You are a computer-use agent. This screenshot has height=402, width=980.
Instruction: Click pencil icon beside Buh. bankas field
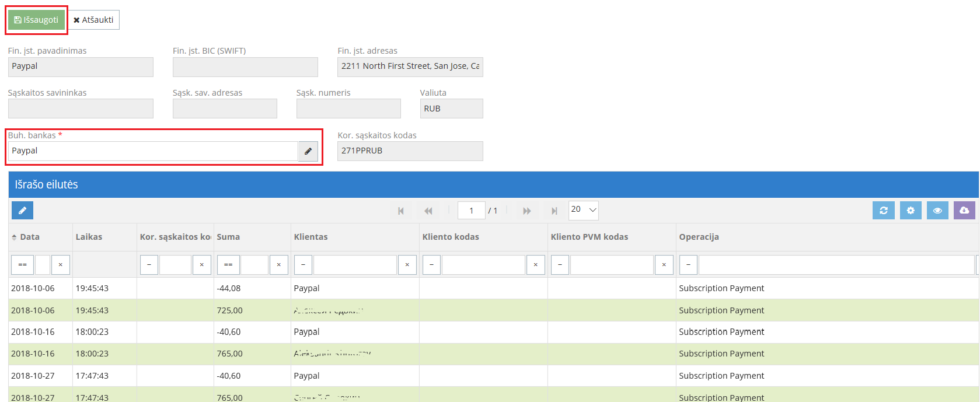308,151
